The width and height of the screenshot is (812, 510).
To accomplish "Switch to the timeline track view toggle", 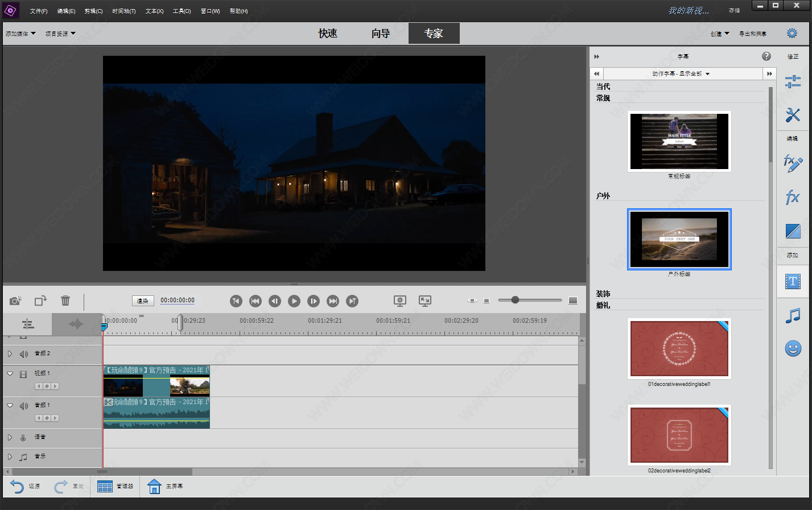I will coord(28,324).
